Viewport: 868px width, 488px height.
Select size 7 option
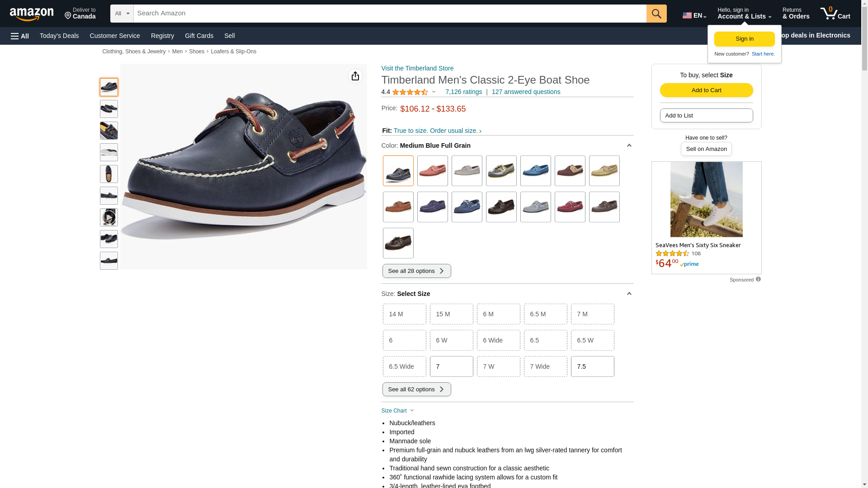point(452,366)
